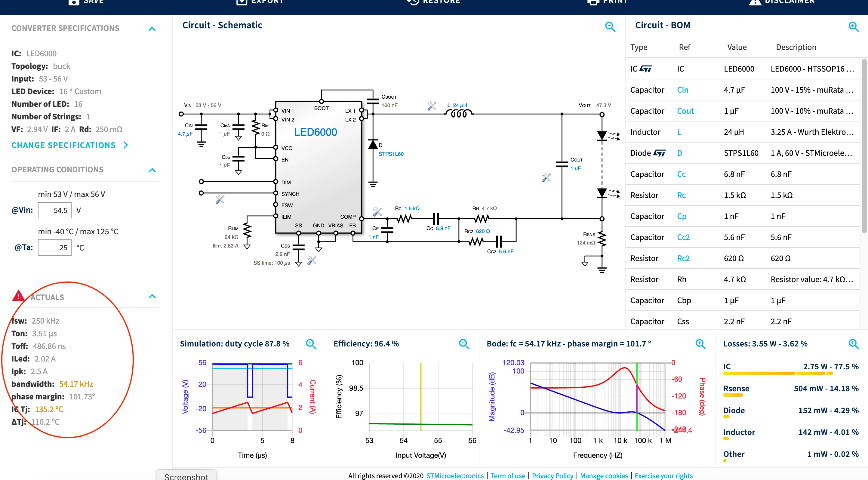The image size is (868, 480).
Task: Zoom the Bode plot panel
Action: click(x=700, y=344)
